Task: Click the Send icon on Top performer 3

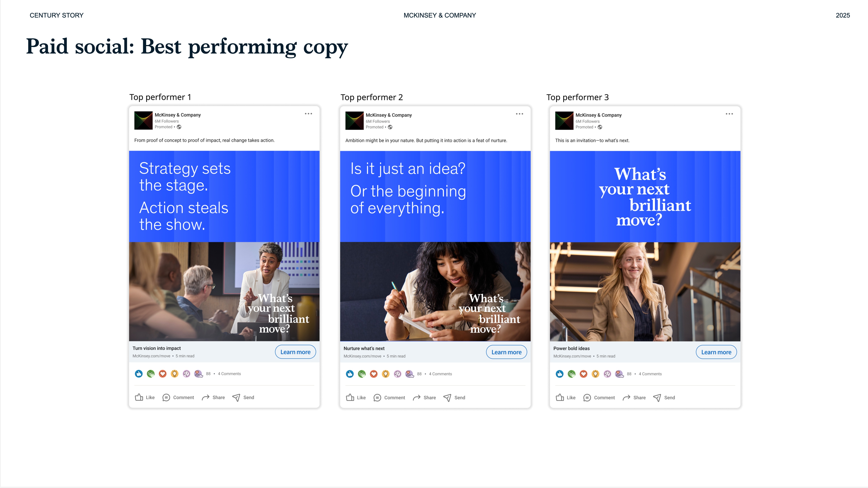Action: (x=657, y=398)
